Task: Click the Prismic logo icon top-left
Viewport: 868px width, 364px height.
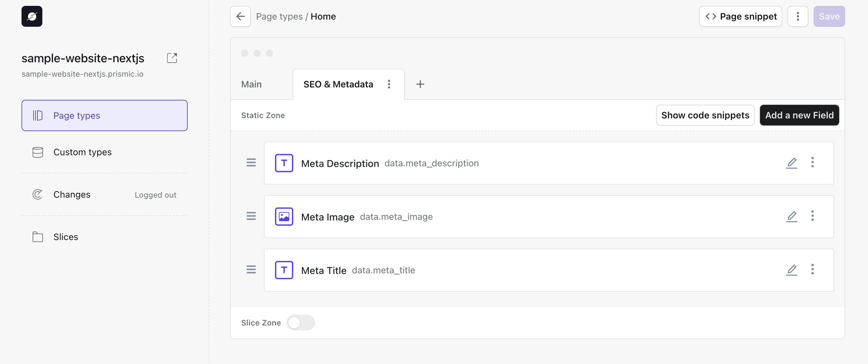Action: [32, 16]
